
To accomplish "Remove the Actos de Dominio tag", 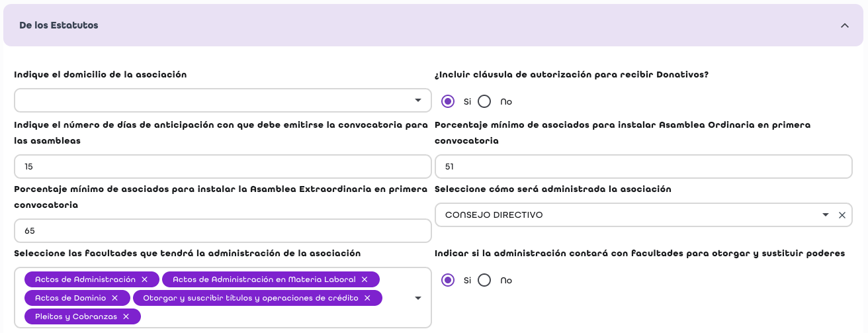I will [115, 298].
